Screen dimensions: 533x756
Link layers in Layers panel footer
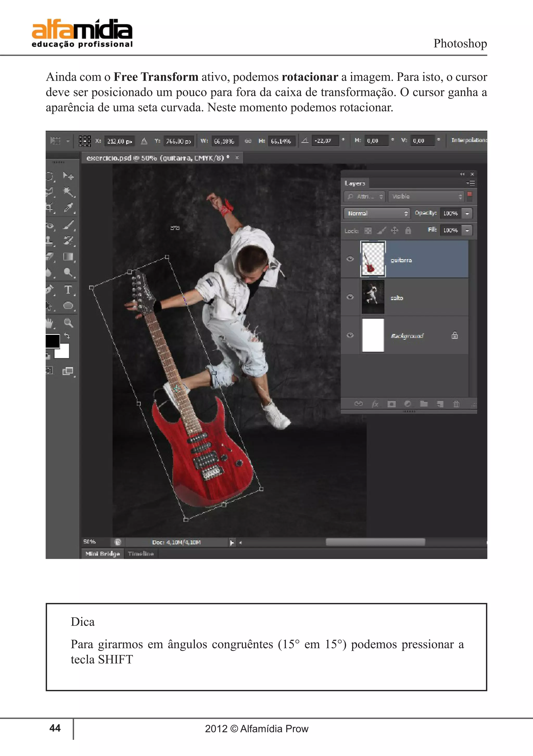[358, 404]
